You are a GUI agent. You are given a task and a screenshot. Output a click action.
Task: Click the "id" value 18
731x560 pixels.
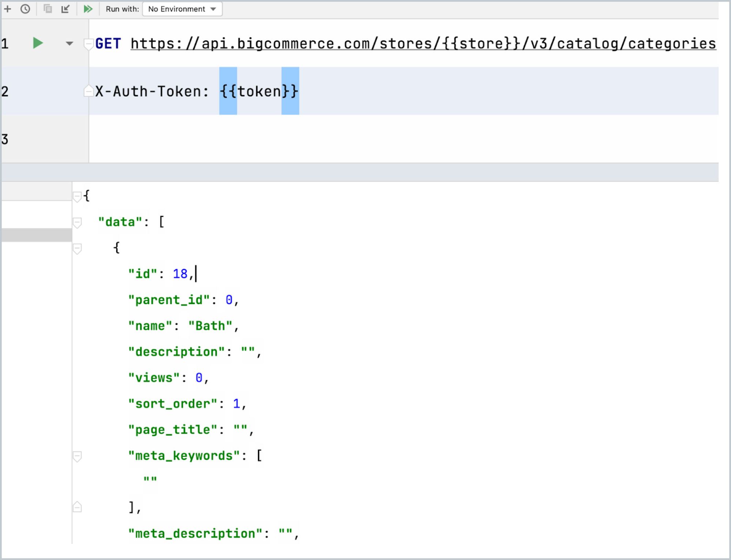[180, 274]
